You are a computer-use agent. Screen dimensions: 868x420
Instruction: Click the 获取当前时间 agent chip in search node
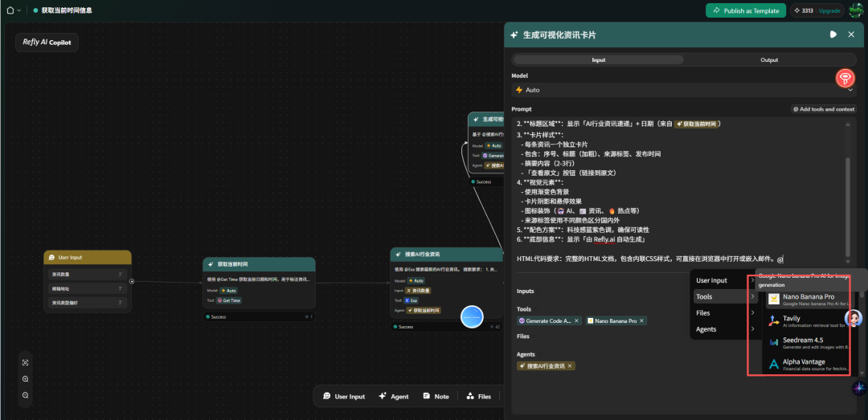tap(424, 311)
